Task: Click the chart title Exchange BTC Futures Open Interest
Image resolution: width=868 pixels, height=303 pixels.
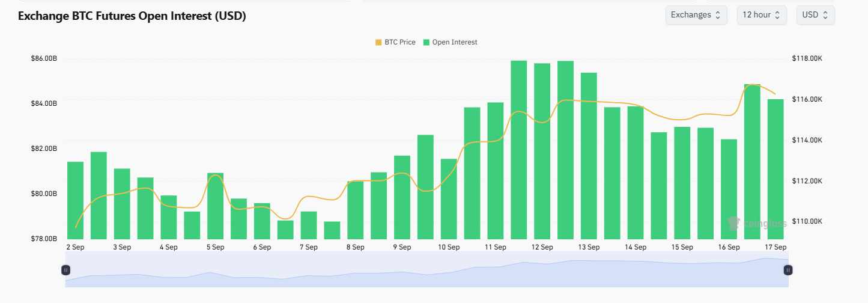Action: [x=132, y=16]
